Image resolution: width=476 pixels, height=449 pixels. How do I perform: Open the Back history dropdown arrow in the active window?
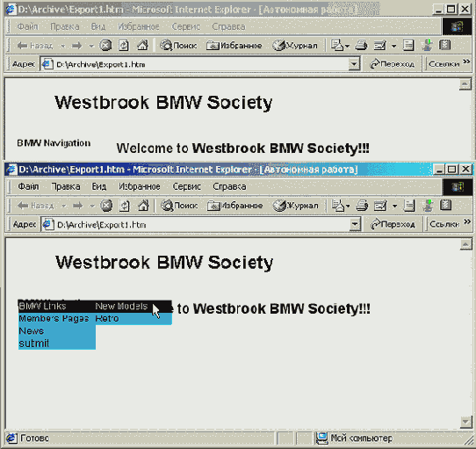[x=63, y=206]
